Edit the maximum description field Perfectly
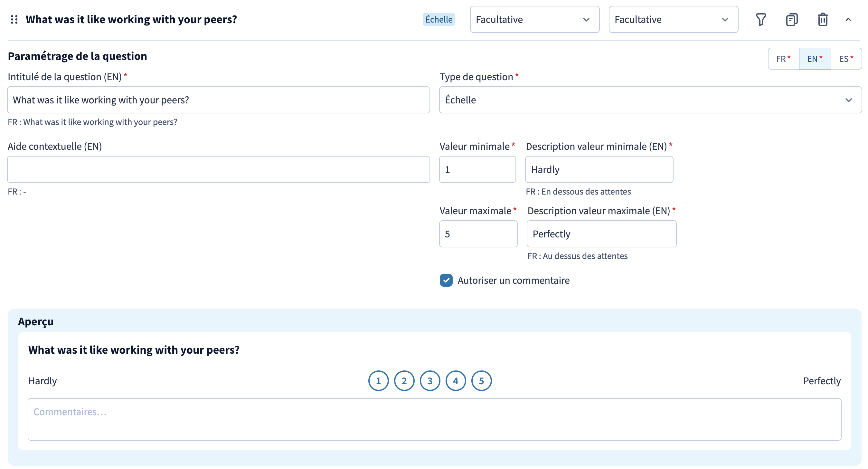The height and width of the screenshot is (469, 868). pos(601,234)
